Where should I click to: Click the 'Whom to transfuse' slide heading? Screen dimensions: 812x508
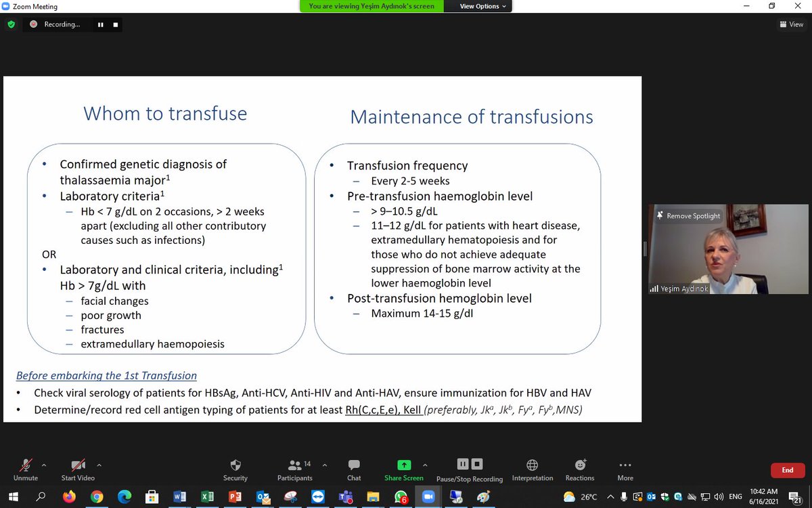point(165,113)
